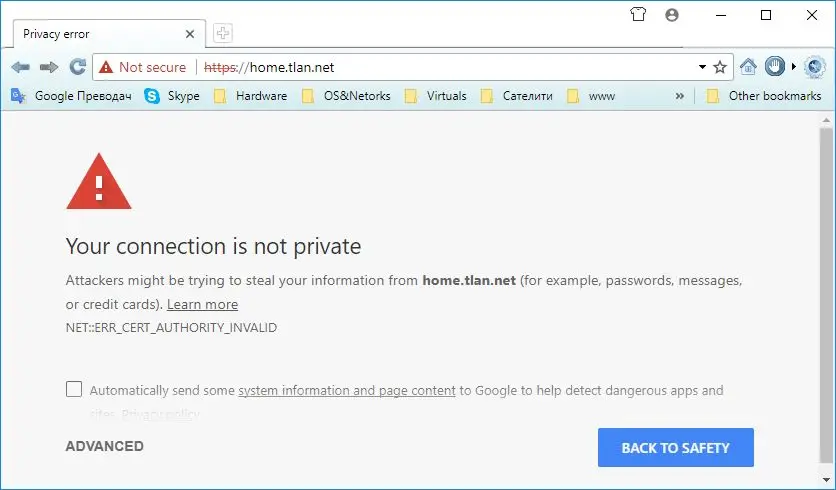Bookmark this page with the star icon

click(x=720, y=68)
